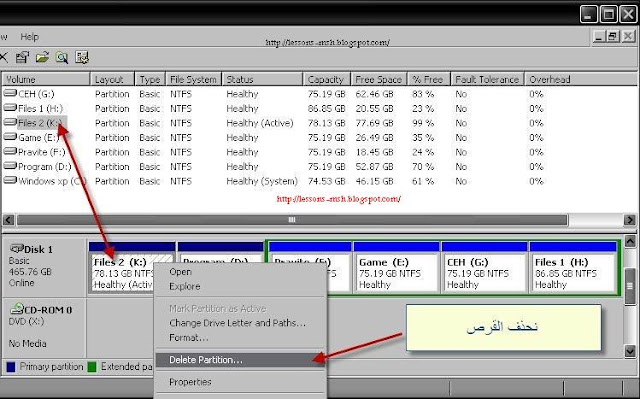
Task: Click the 62.46 GB free space cell
Action: point(374,94)
